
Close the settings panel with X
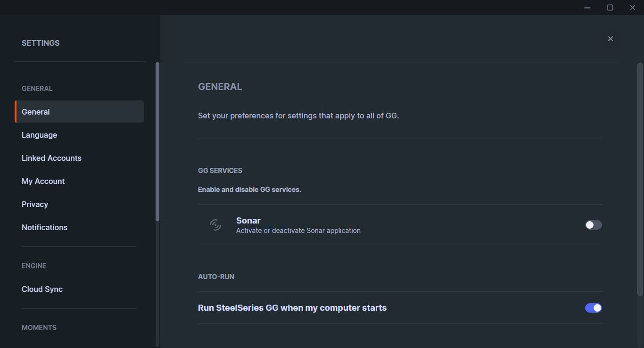pyautogui.click(x=611, y=39)
